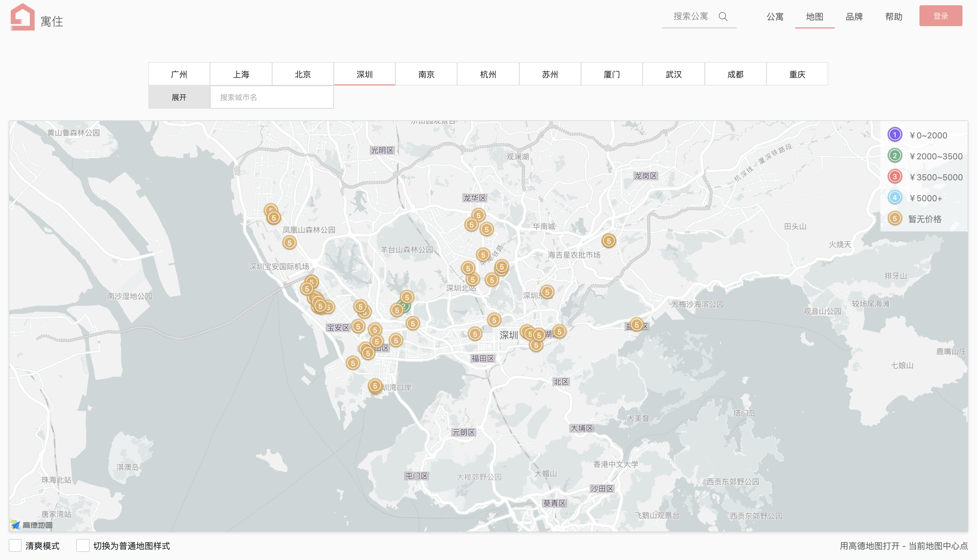Image resolution: width=977 pixels, height=560 pixels.
Task: Open the 品牌 navigation item
Action: point(854,17)
